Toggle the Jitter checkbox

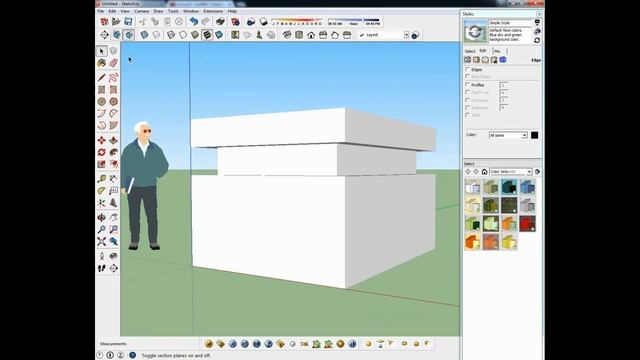[468, 115]
